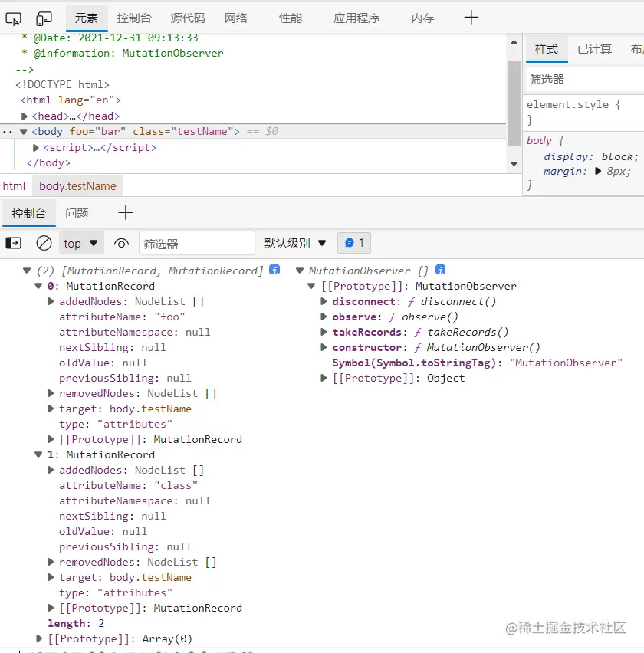Expand margin shorthand triangle in body rule
Image resolution: width=644 pixels, height=653 pixels.
598,171
